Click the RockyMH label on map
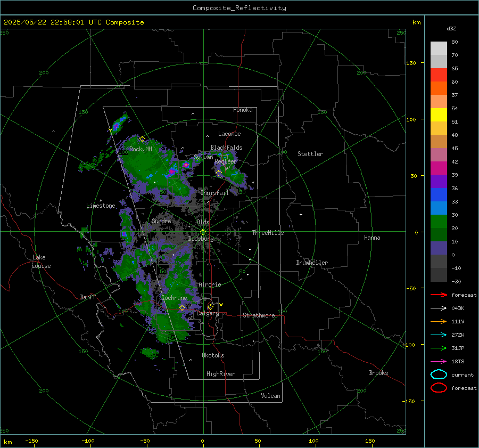This screenshot has height=448, width=479. click(x=141, y=149)
